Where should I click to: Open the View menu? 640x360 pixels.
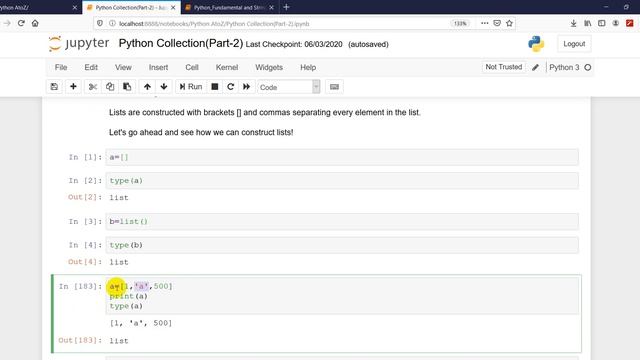[123, 67]
